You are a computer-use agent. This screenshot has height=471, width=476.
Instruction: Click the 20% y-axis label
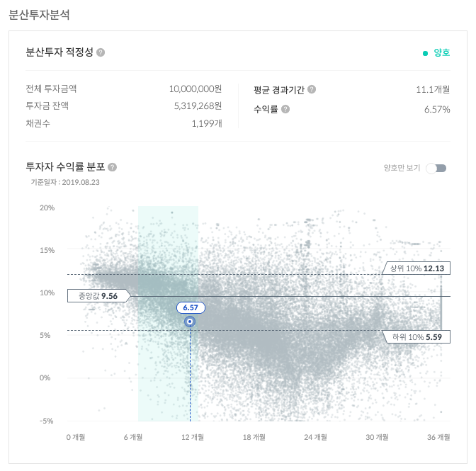(47, 208)
